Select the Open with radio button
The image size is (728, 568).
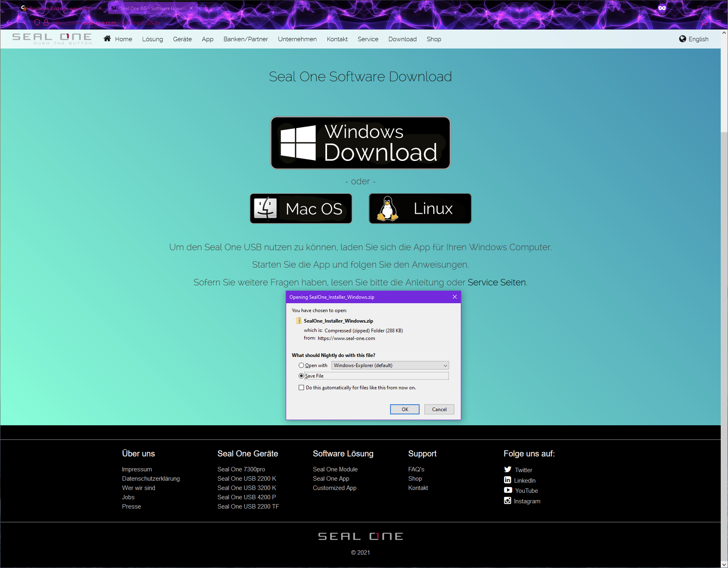301,365
